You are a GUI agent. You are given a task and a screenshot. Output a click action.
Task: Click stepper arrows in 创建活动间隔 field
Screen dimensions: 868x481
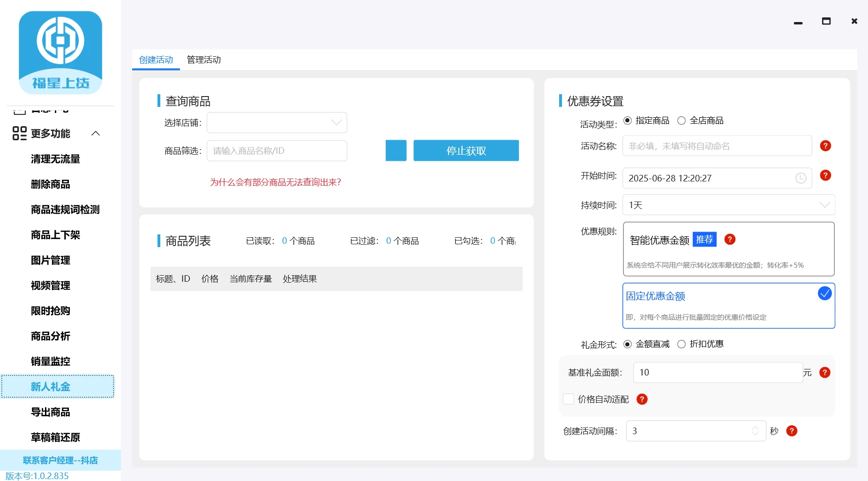point(755,431)
